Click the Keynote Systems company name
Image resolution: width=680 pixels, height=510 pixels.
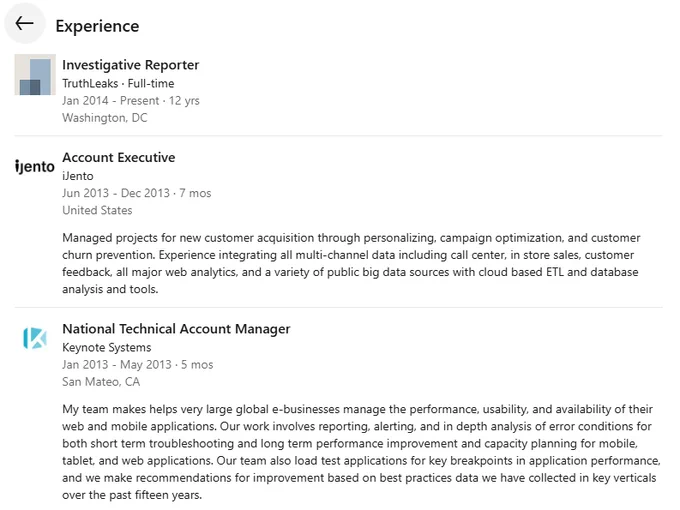coord(107,347)
